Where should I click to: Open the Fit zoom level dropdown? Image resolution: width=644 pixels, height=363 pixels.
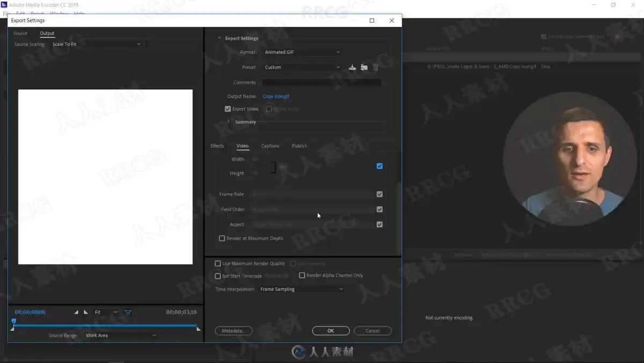pos(106,312)
